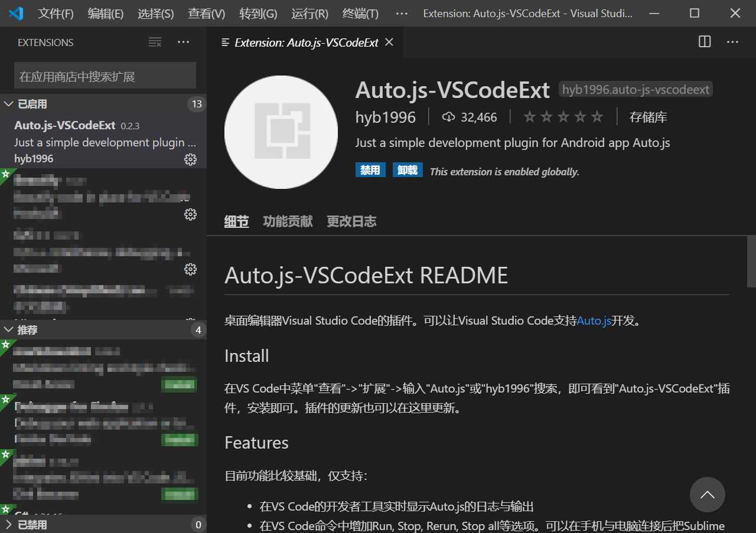Open manage gear of third enabled extension
The width and height of the screenshot is (756, 533).
(x=190, y=269)
